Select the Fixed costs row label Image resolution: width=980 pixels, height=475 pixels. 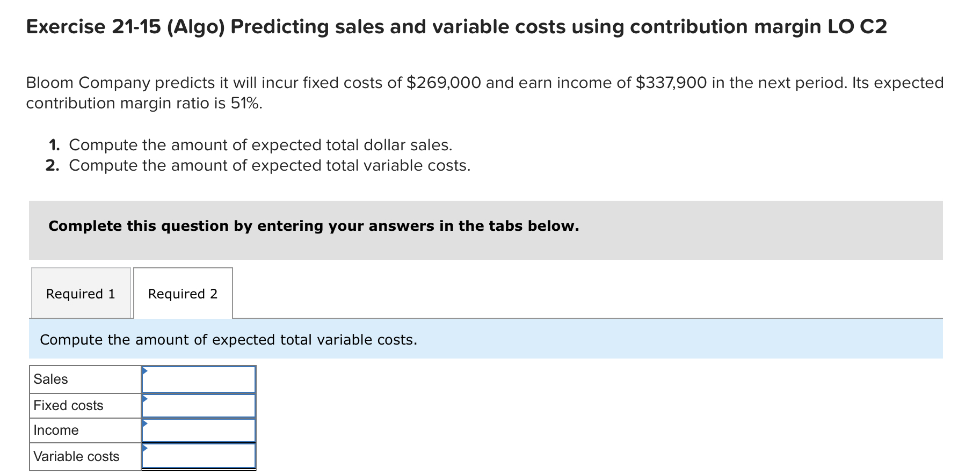click(x=68, y=404)
